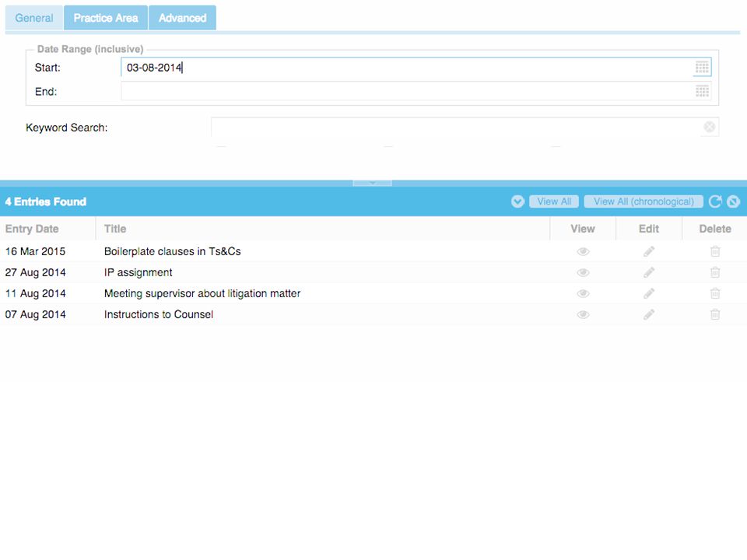Click the View column header
The image size is (747, 560).
(583, 229)
